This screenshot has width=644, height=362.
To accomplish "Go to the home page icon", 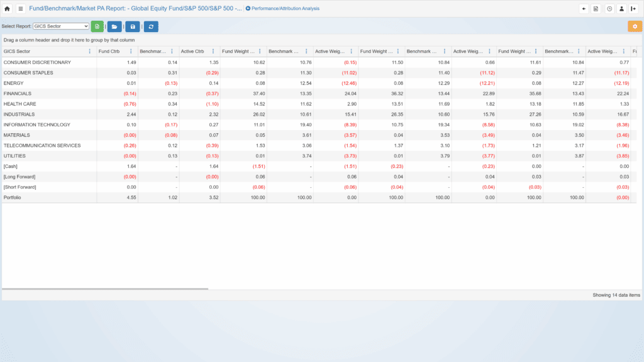I will pyautogui.click(x=8, y=9).
